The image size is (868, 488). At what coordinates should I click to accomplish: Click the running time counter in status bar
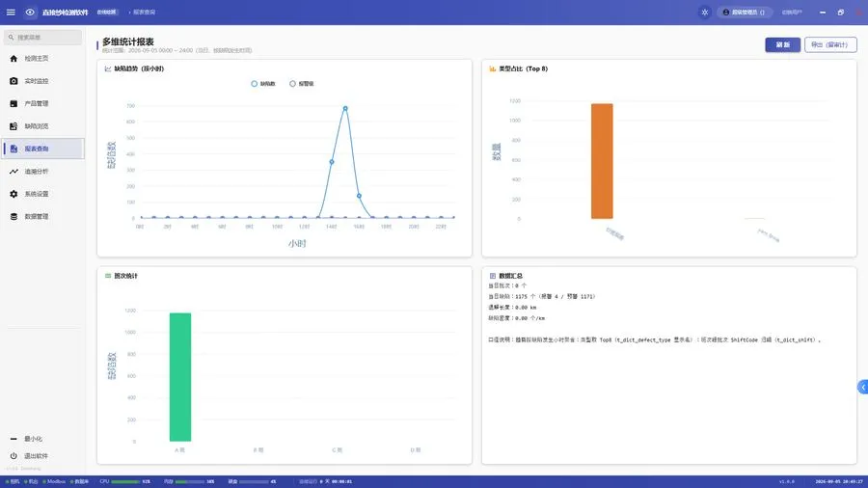[326, 482]
